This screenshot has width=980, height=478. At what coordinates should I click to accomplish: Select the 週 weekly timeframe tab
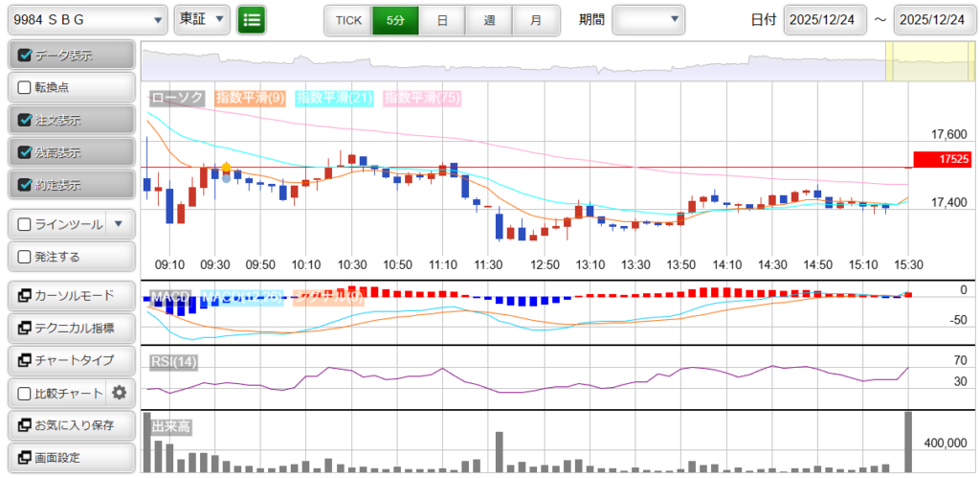click(489, 20)
